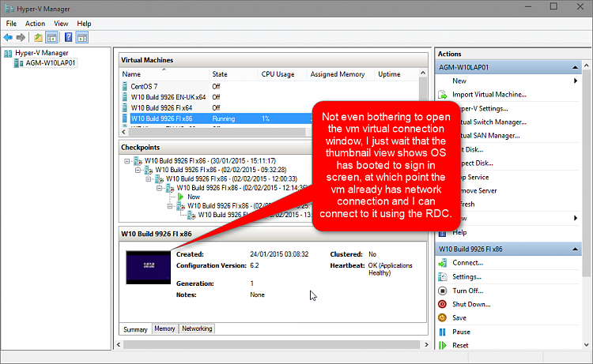Open the File menu

[11, 24]
